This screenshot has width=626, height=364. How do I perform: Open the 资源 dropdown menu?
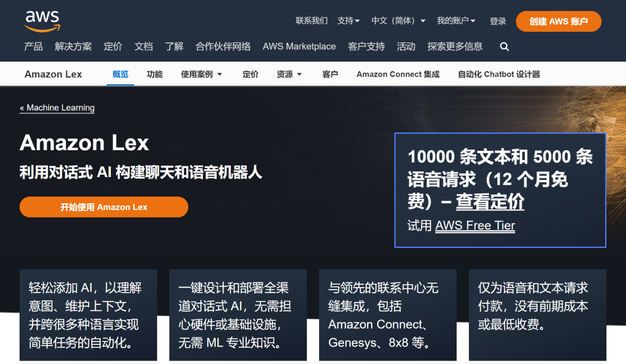pyautogui.click(x=289, y=74)
